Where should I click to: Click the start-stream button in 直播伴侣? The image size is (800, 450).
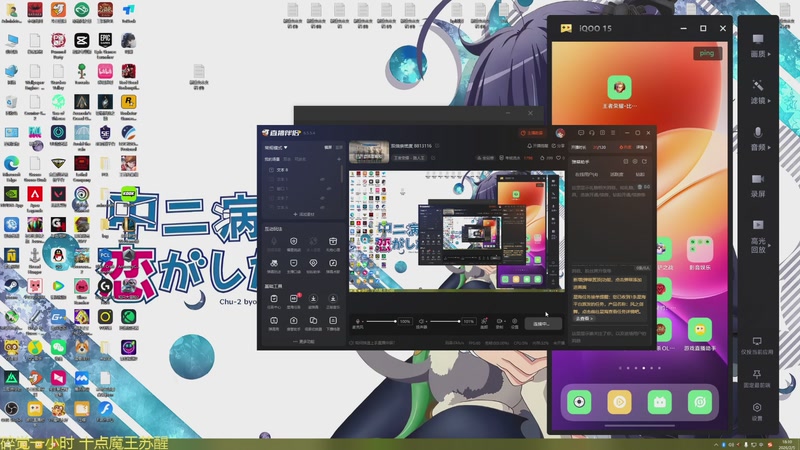tap(543, 323)
